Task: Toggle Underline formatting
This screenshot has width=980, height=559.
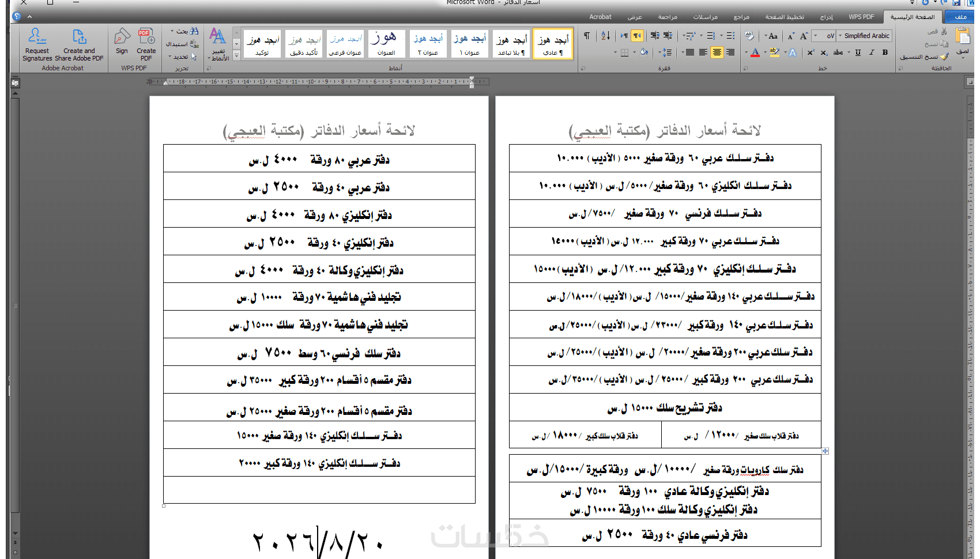Action: (x=858, y=52)
